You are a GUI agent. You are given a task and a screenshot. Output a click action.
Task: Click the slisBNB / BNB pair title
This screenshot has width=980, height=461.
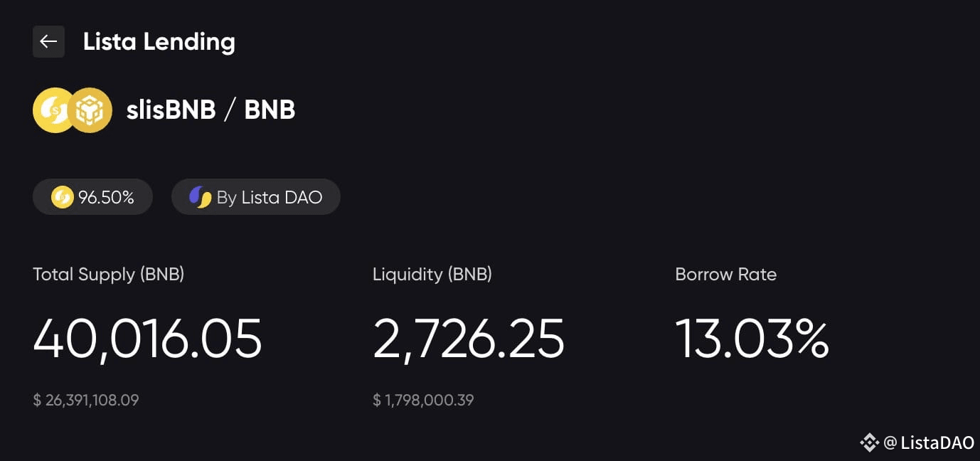click(x=211, y=110)
